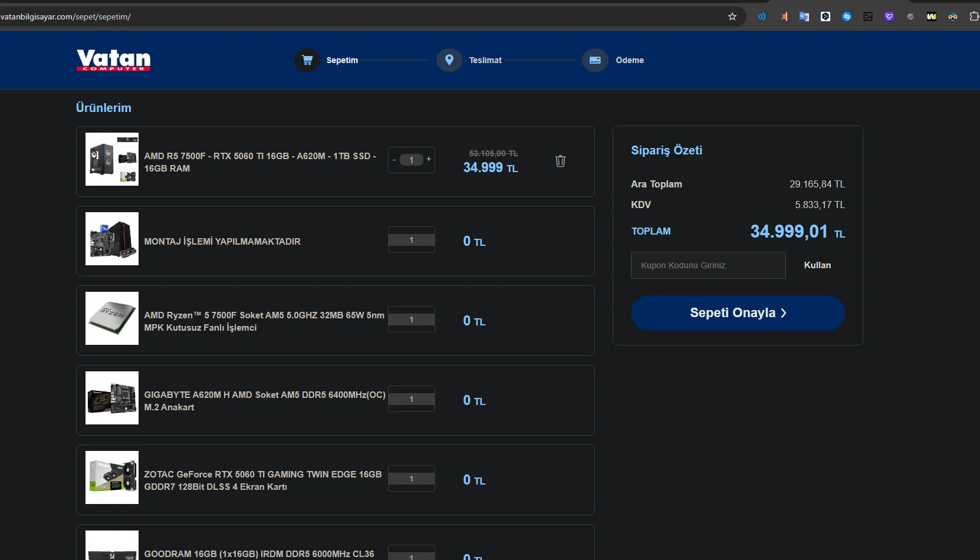
Task: Click the Ödeme credit card icon
Action: (x=595, y=60)
